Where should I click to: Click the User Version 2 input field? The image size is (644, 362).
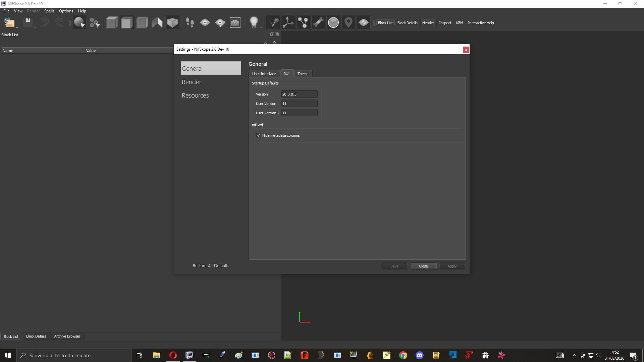pos(299,113)
